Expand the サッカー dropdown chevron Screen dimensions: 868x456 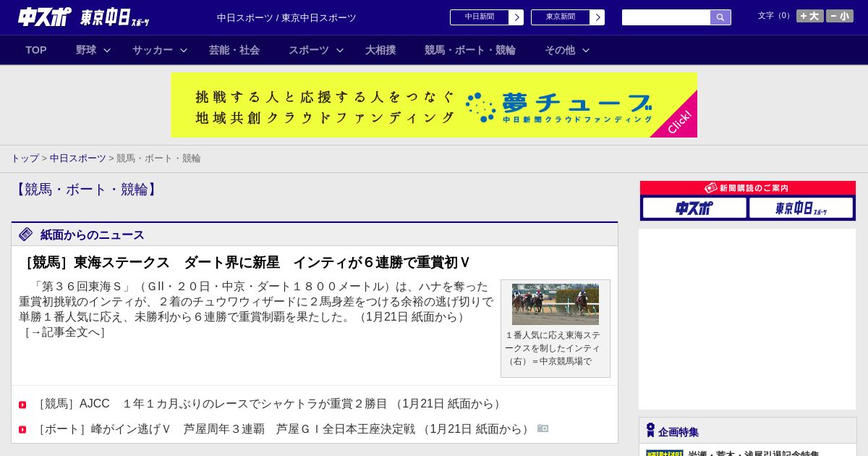[x=184, y=50]
